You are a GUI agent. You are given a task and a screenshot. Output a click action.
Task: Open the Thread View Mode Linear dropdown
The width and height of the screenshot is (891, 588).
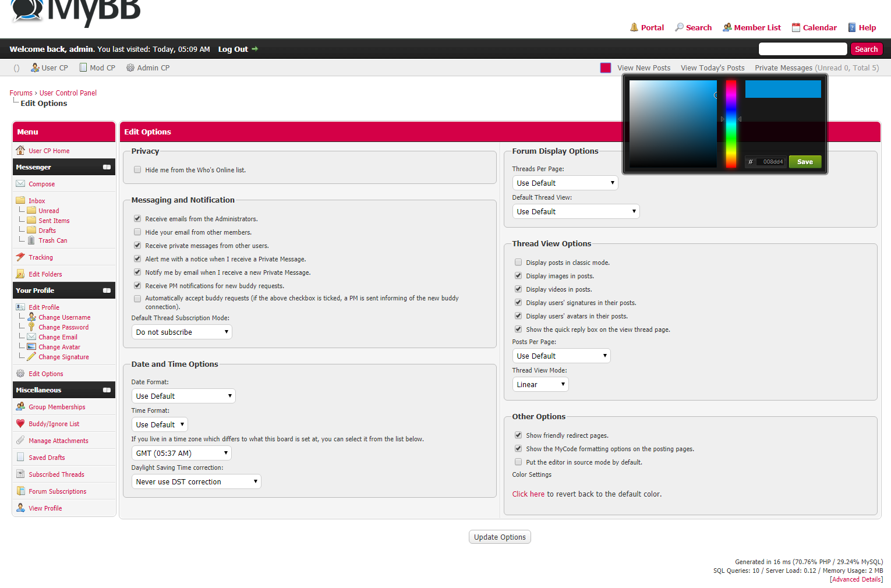[540, 385]
